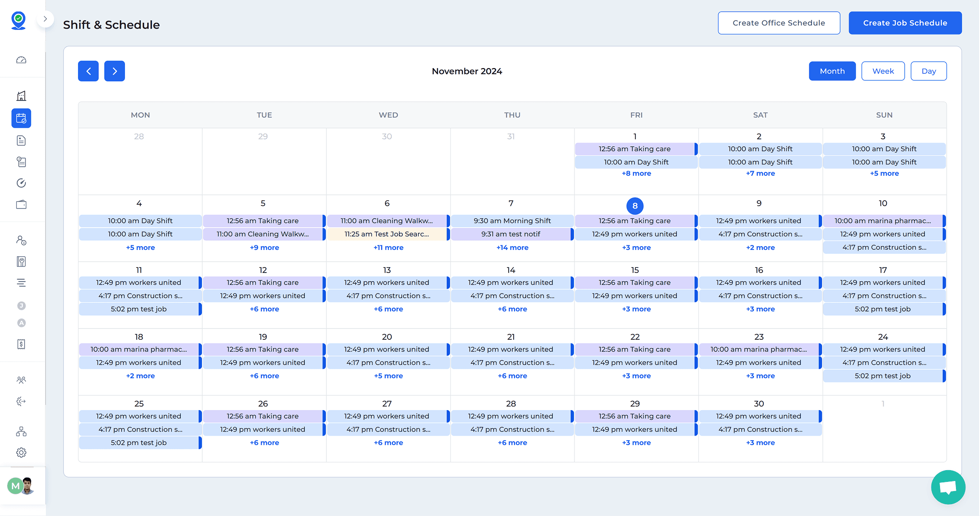
Task: Open '9:30 am Morning Shift' event
Action: (x=512, y=221)
